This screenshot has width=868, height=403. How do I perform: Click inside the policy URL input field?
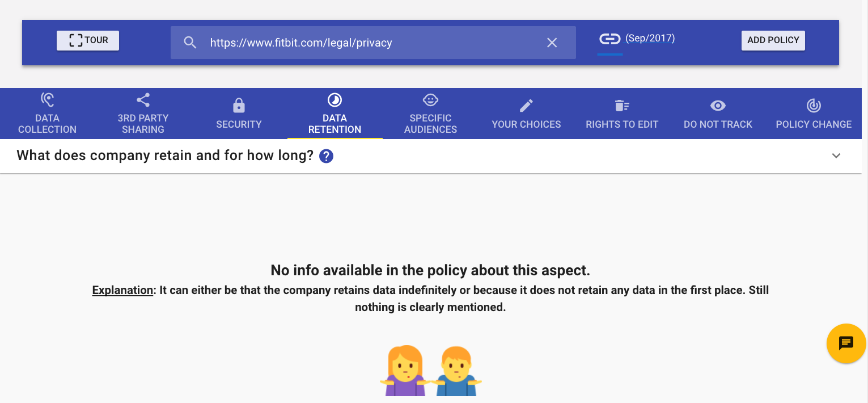coord(369,43)
